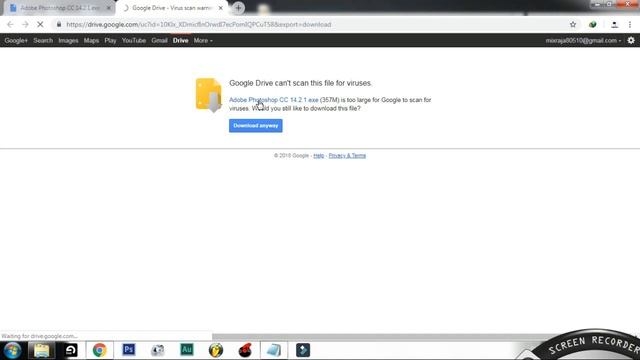This screenshot has width=640, height=360.
Task: Go forward in the browser
Action: pyautogui.click(x=25, y=24)
